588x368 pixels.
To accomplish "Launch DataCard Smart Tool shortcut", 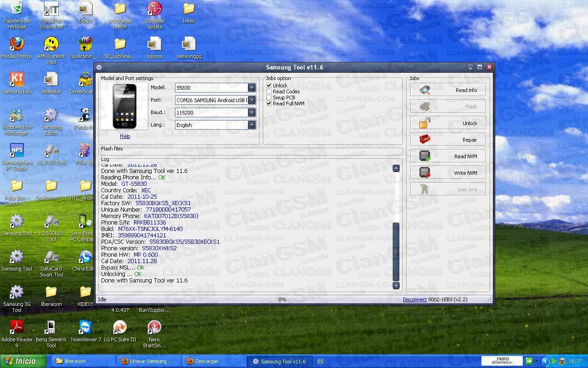I will [51, 263].
